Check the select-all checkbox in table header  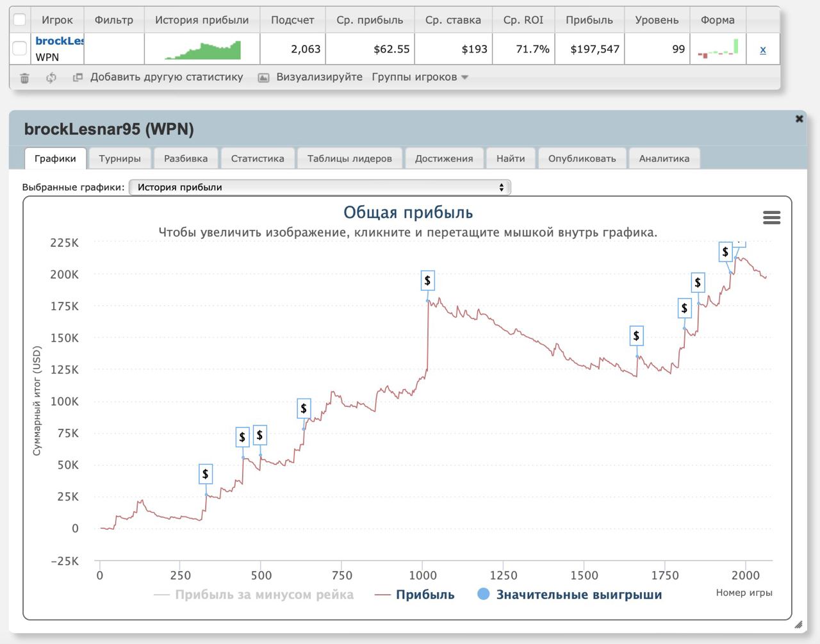click(20, 20)
